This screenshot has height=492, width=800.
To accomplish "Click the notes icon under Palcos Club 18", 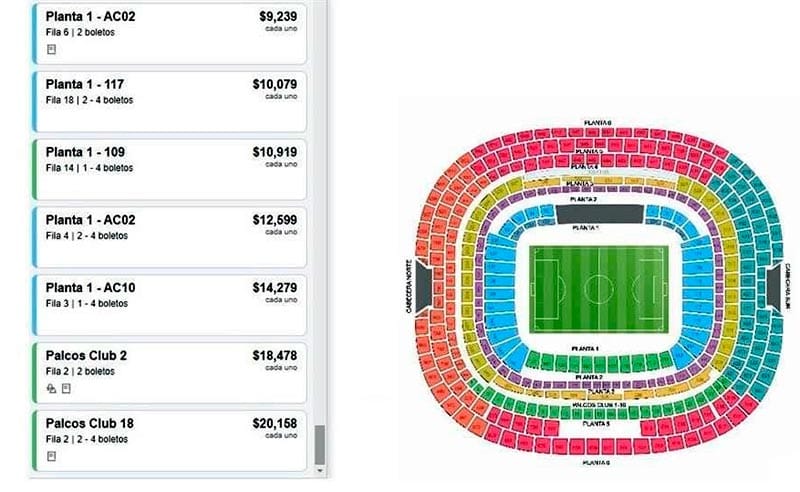I will pos(50,455).
